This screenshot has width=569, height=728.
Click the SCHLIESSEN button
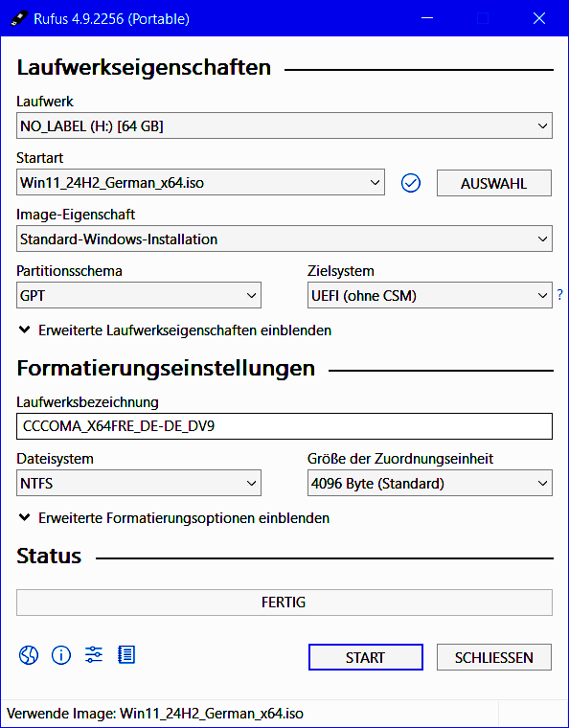coord(494,657)
